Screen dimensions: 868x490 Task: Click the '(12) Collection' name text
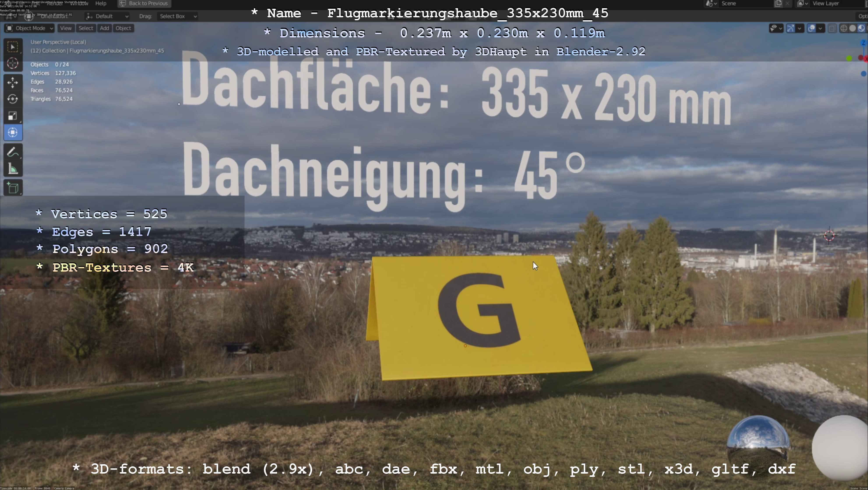97,51
